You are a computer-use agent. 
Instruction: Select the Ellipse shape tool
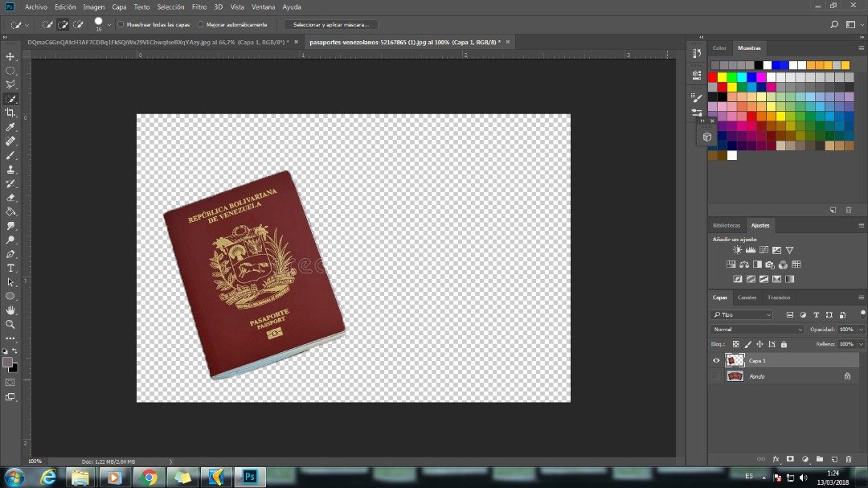point(10,297)
